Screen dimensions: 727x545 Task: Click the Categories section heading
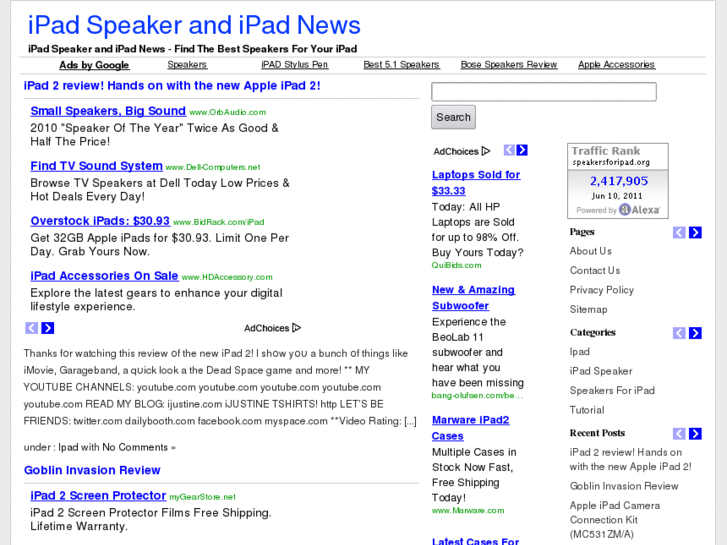(593, 333)
